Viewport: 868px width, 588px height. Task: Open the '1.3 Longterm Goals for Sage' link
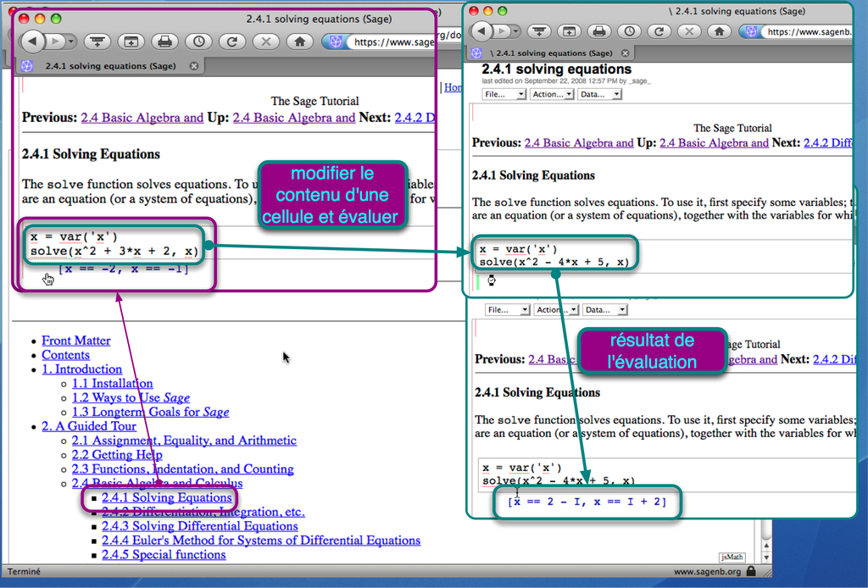click(x=151, y=412)
